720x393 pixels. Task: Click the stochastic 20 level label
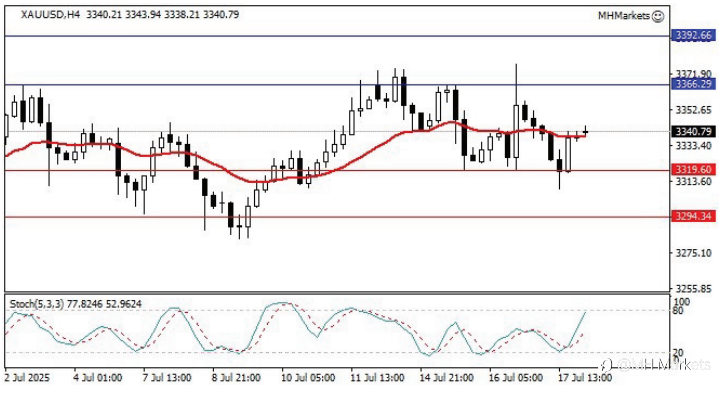click(x=678, y=353)
